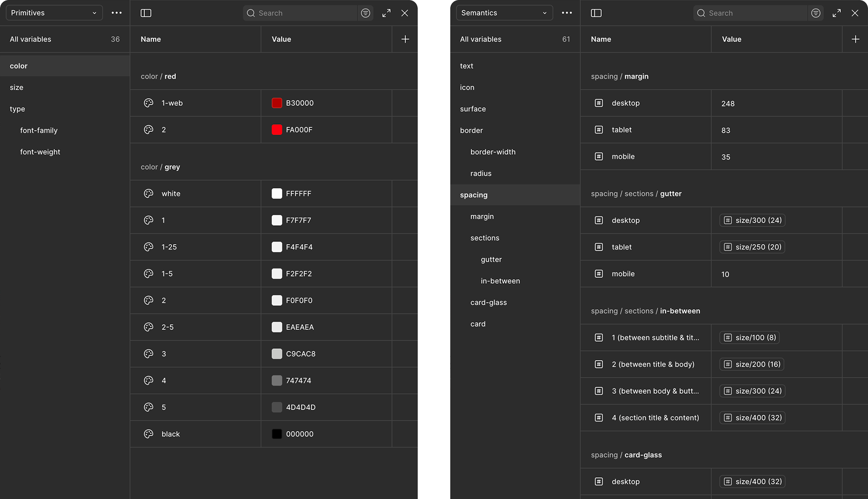Toggle the sidebar in the Semantics panel
Viewport: 868px width, 499px height.
tap(596, 13)
